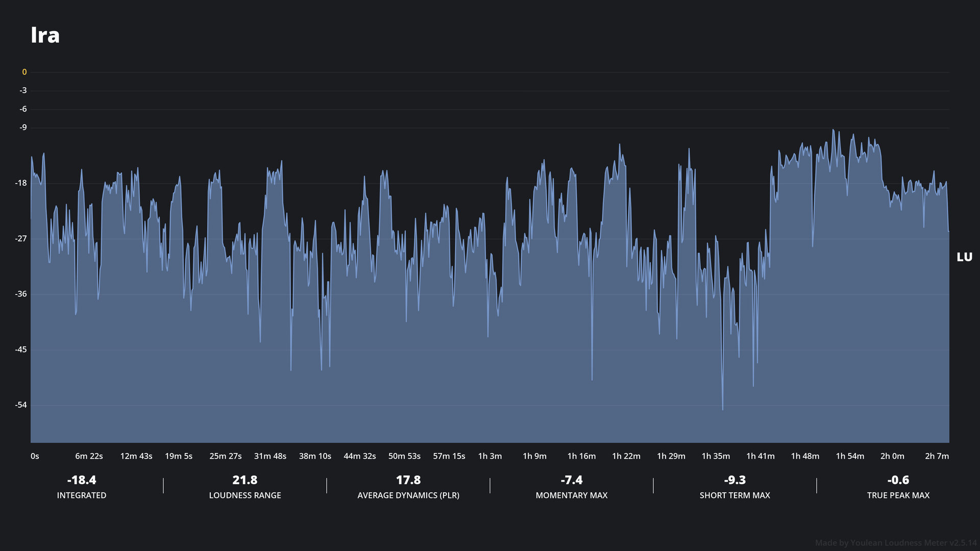Click the 2h 7m timeline marker
The width and height of the screenshot is (980, 551).
pyautogui.click(x=937, y=456)
